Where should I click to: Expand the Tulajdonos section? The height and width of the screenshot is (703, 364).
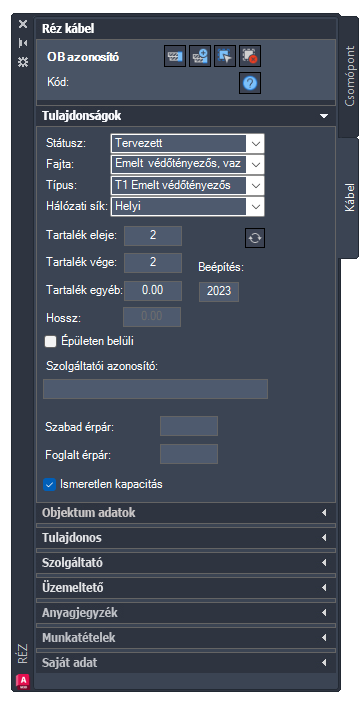pos(186,538)
